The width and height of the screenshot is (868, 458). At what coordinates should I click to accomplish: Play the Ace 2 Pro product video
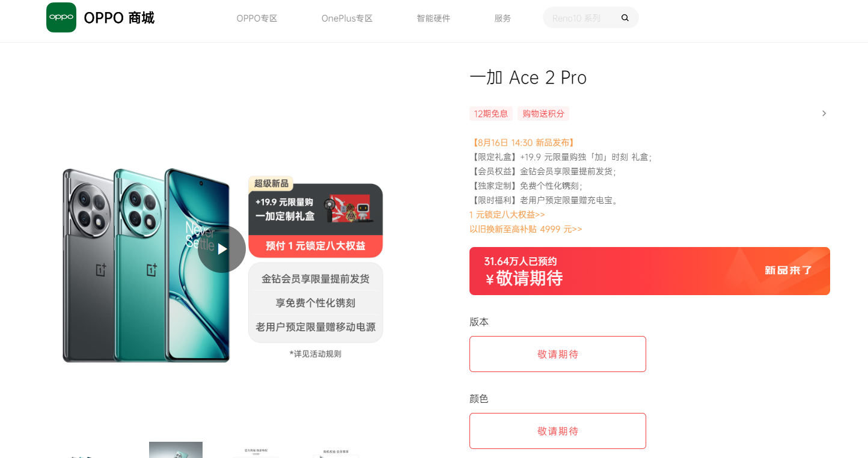(x=222, y=249)
